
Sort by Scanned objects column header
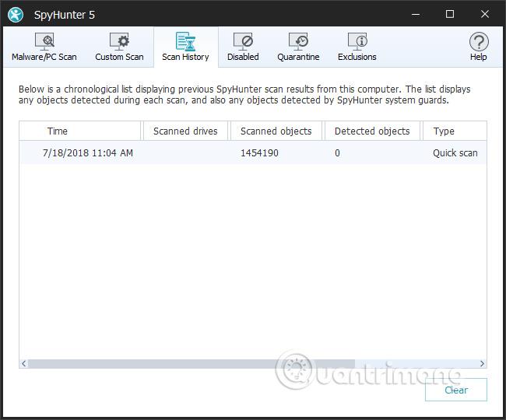tap(276, 131)
